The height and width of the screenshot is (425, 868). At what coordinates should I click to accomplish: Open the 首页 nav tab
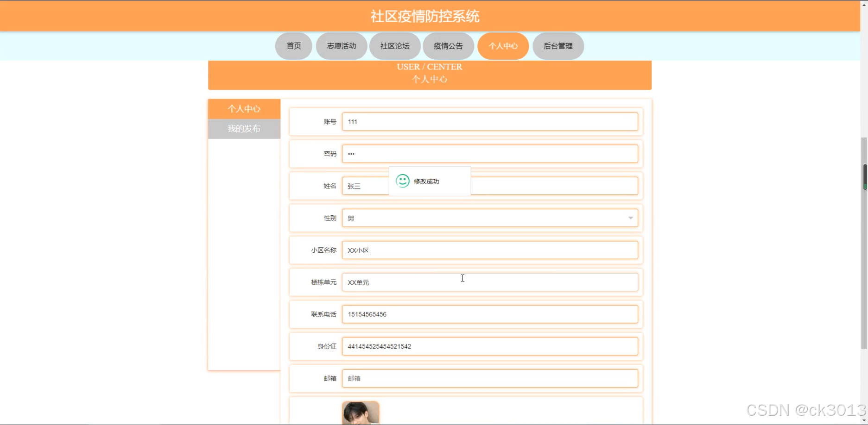click(x=293, y=46)
